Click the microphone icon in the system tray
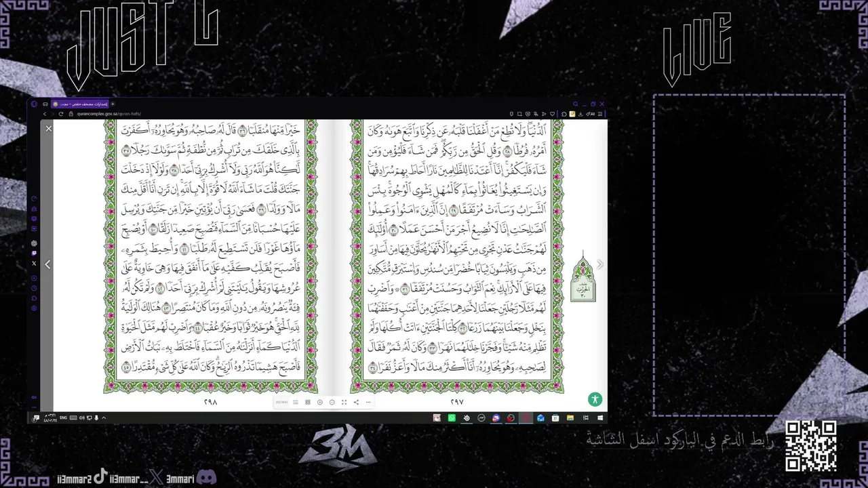 [96, 418]
